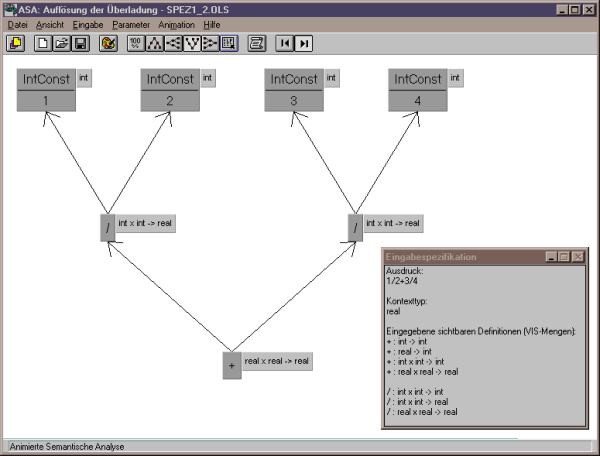Select the top-down tree layout icon
This screenshot has height=456, width=600.
[x=155, y=43]
